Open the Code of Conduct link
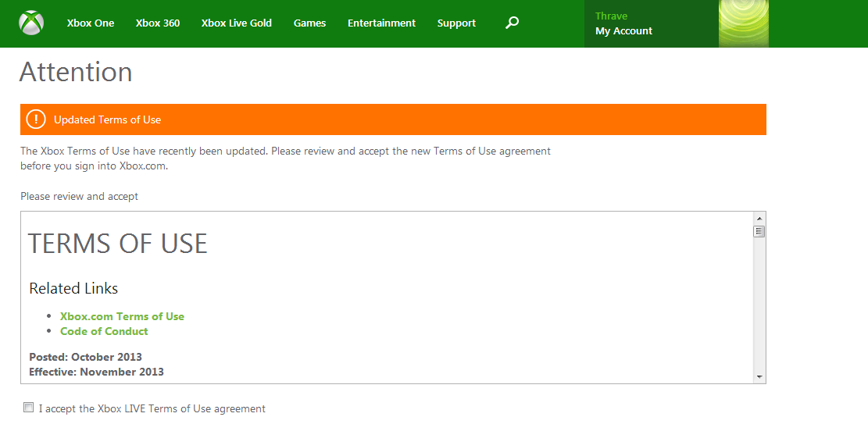Screen dimensions: 868x424 [x=104, y=331]
